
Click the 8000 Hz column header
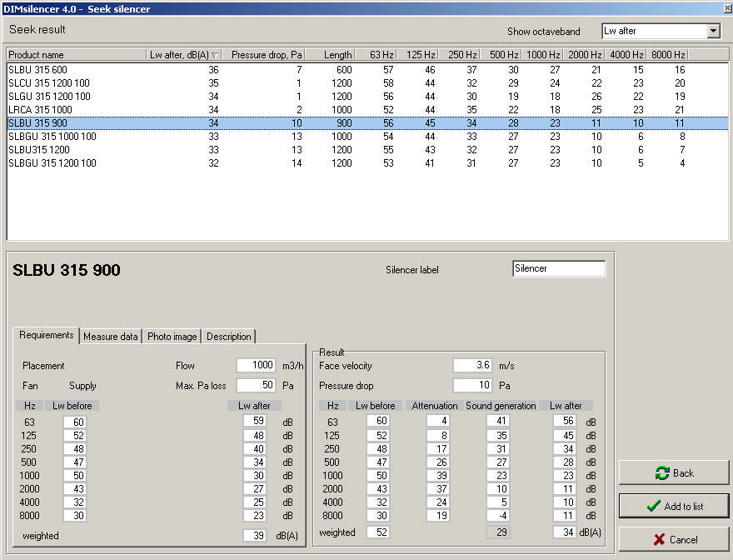[x=667, y=55]
